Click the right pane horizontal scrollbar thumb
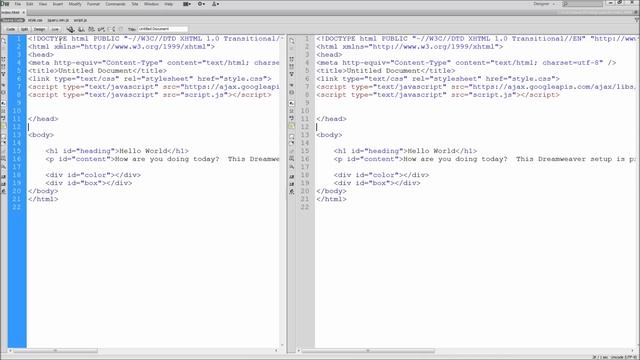This screenshot has height=360, width=640. 368,351
